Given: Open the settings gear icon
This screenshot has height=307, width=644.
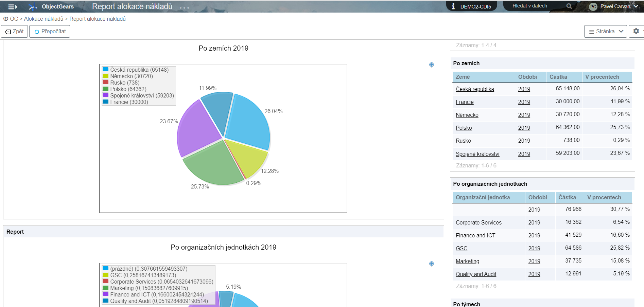Looking at the screenshot, I should pyautogui.click(x=636, y=31).
